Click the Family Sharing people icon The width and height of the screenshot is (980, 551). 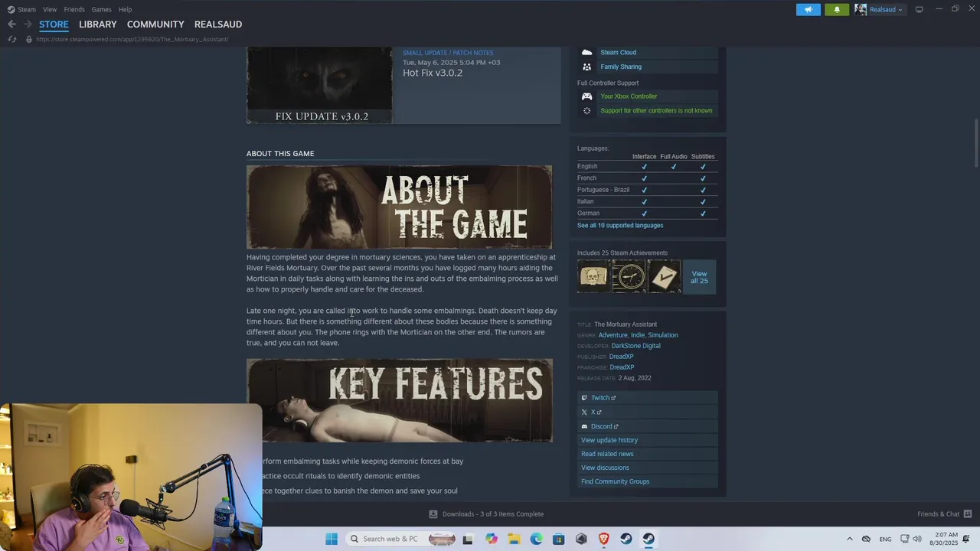(586, 67)
